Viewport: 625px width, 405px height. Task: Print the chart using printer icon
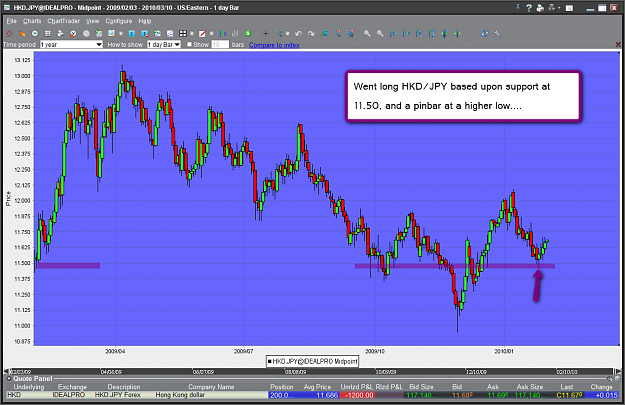[x=540, y=8]
